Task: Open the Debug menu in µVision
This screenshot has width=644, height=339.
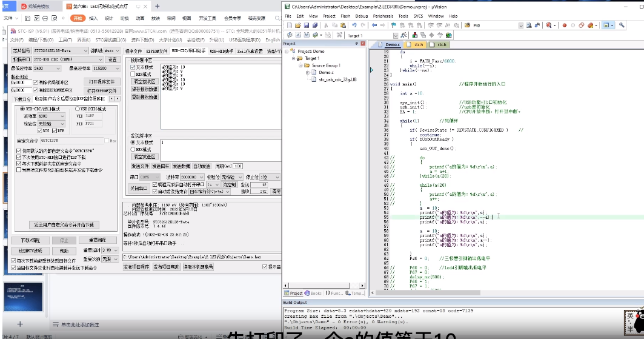Action: (x=362, y=16)
